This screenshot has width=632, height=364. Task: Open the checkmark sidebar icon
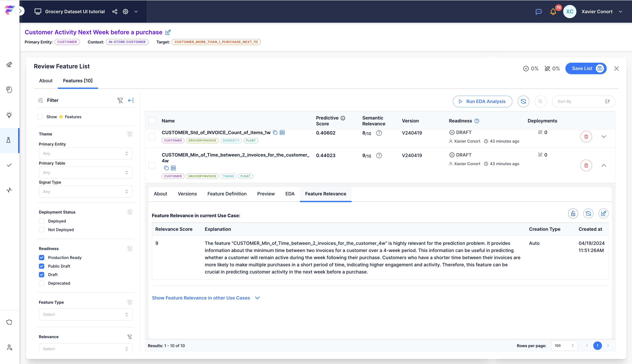(9, 165)
